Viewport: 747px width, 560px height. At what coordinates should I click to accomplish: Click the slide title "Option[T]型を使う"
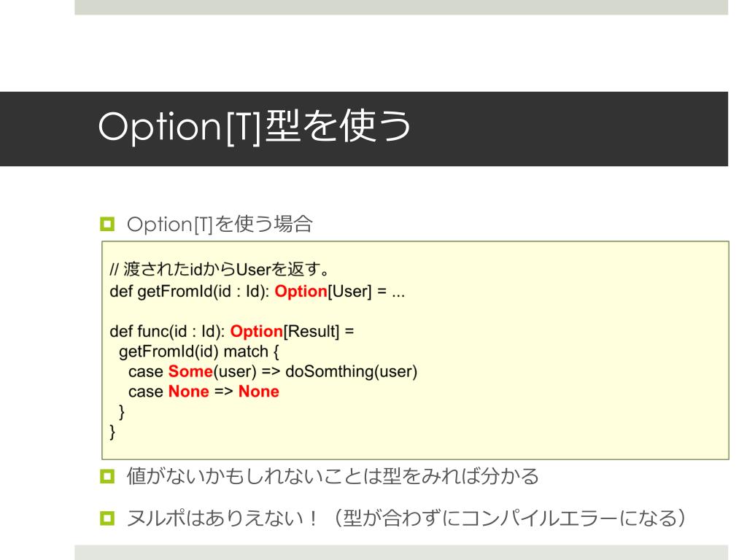coord(254,128)
